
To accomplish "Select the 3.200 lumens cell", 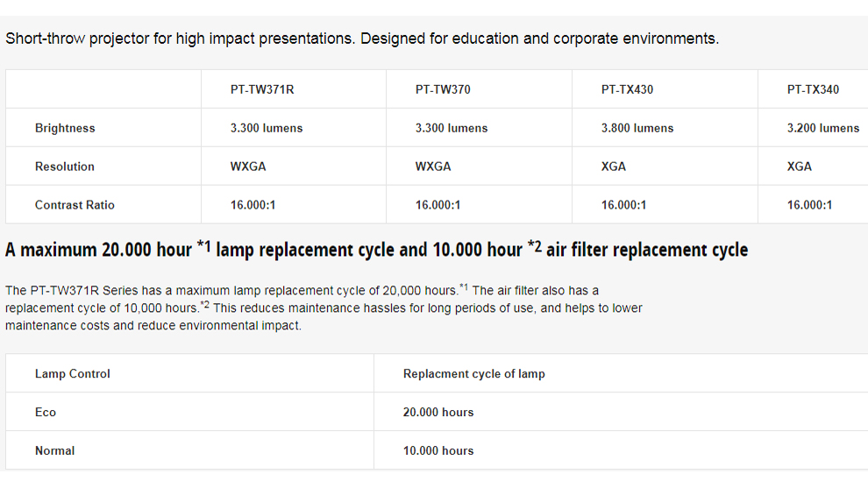I will (823, 128).
